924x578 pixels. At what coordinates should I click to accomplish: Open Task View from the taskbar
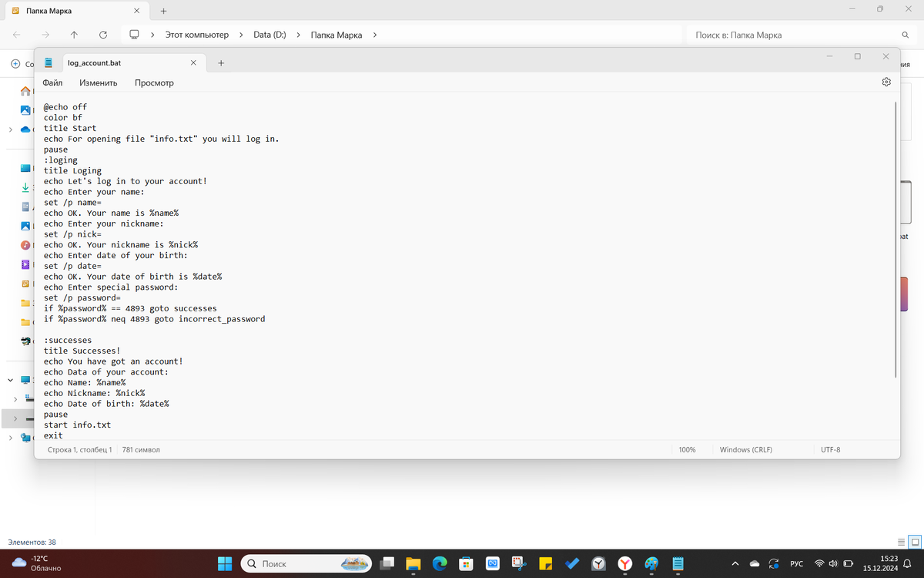(387, 563)
